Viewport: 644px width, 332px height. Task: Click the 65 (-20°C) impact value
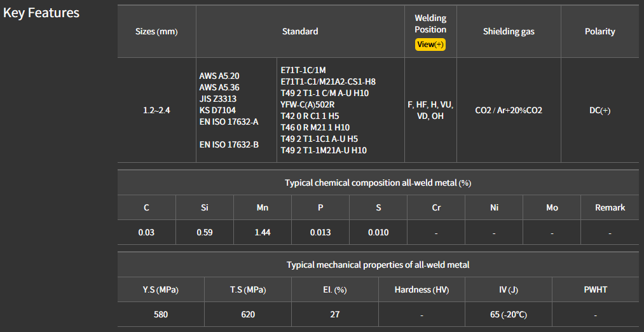coord(508,314)
